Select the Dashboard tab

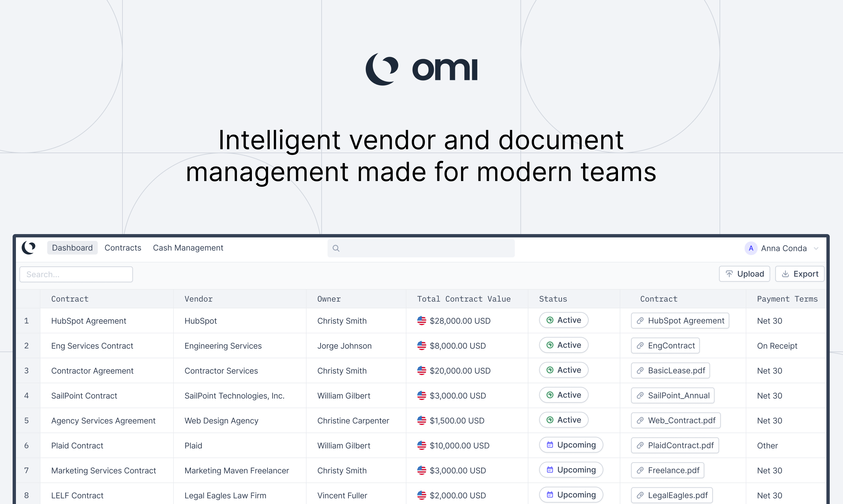(71, 247)
